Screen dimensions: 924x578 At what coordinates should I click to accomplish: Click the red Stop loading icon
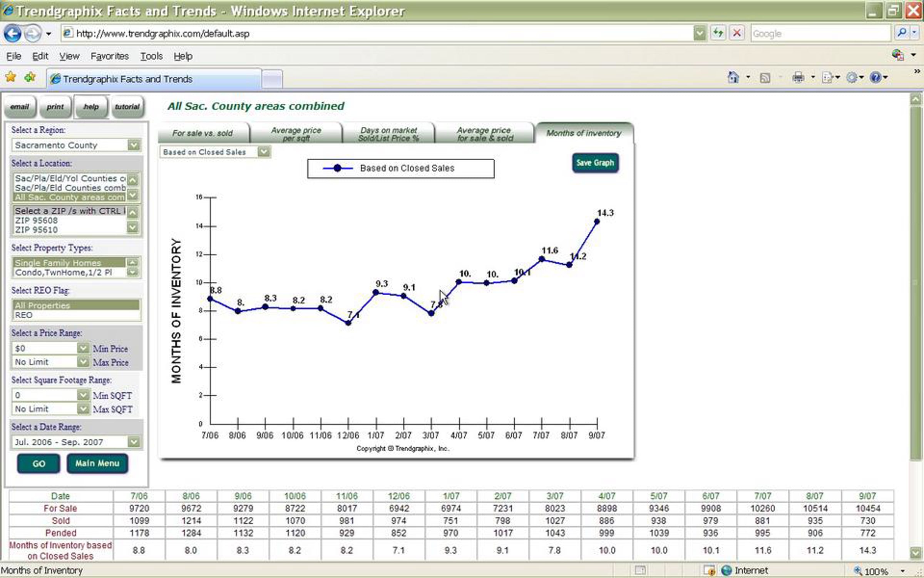737,33
